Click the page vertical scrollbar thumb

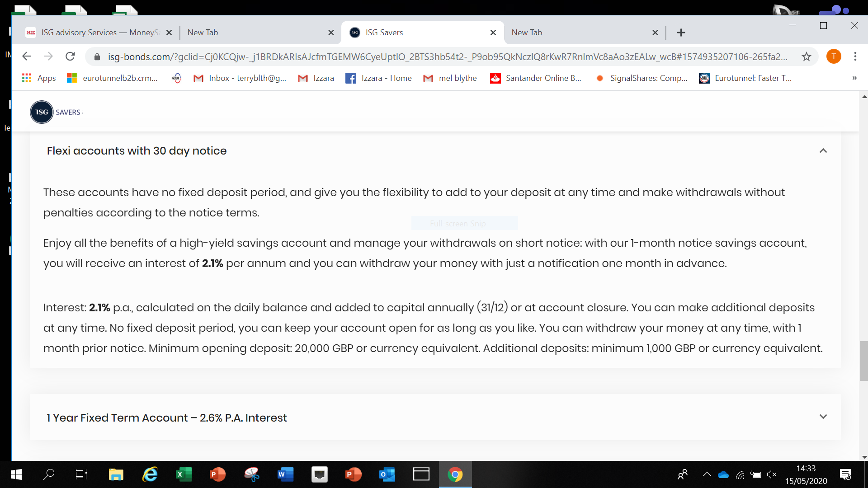[863, 361]
